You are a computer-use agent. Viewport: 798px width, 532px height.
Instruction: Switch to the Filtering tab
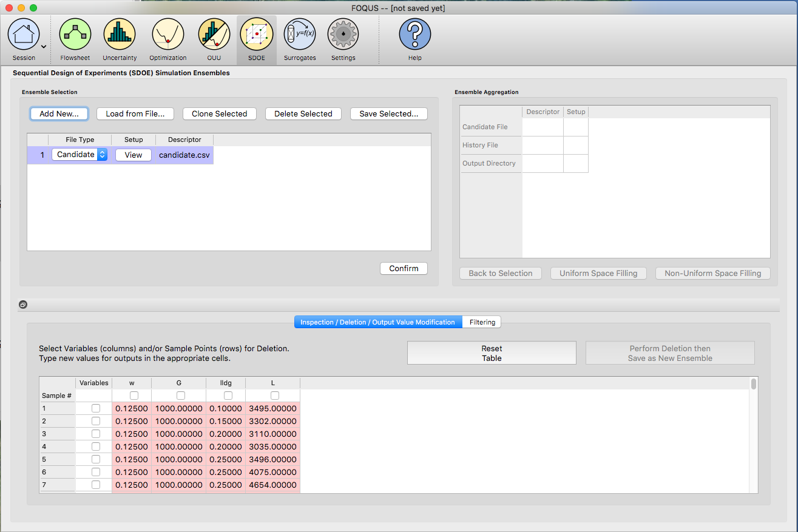(x=482, y=322)
